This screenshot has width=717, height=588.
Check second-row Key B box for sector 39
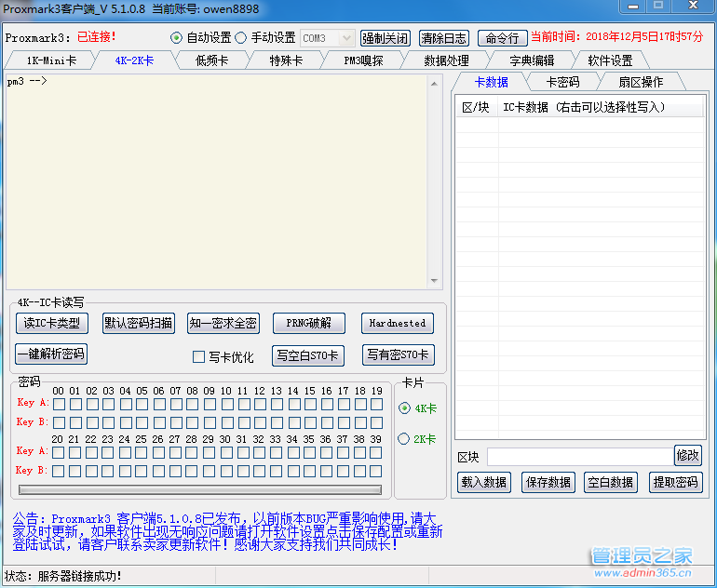(376, 471)
